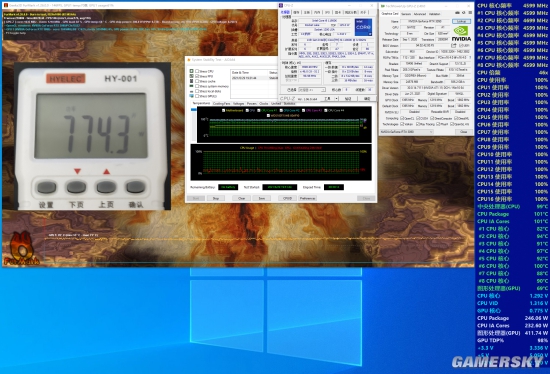Click the Intel Core badge in CPU-Z

click(363, 27)
